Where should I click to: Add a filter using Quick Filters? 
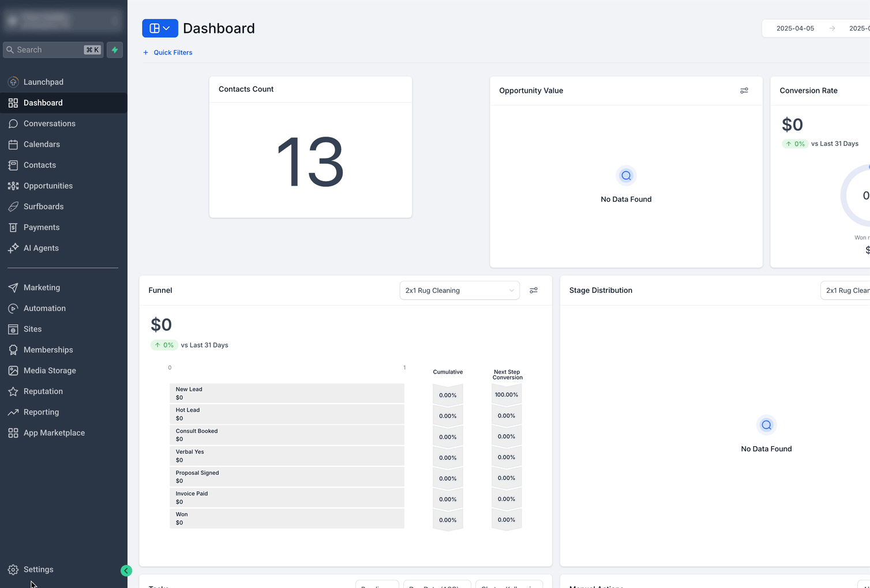pyautogui.click(x=167, y=52)
